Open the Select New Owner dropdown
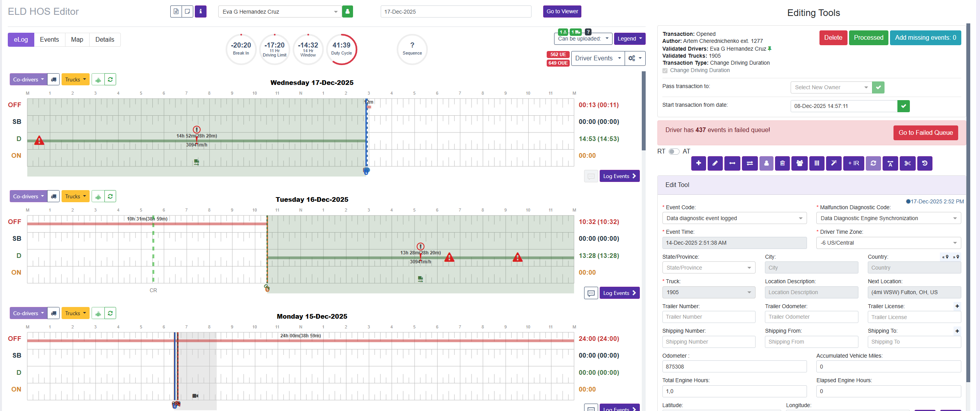 pos(831,87)
